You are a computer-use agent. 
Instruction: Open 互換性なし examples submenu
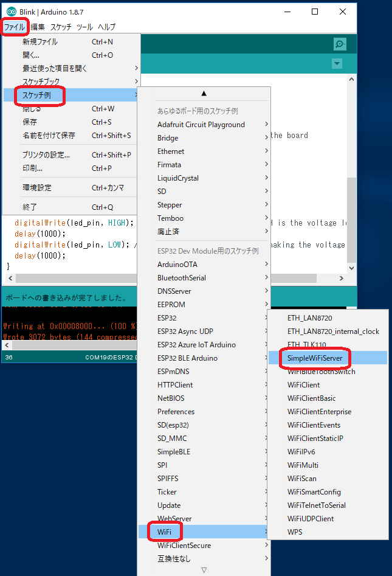[204, 559]
